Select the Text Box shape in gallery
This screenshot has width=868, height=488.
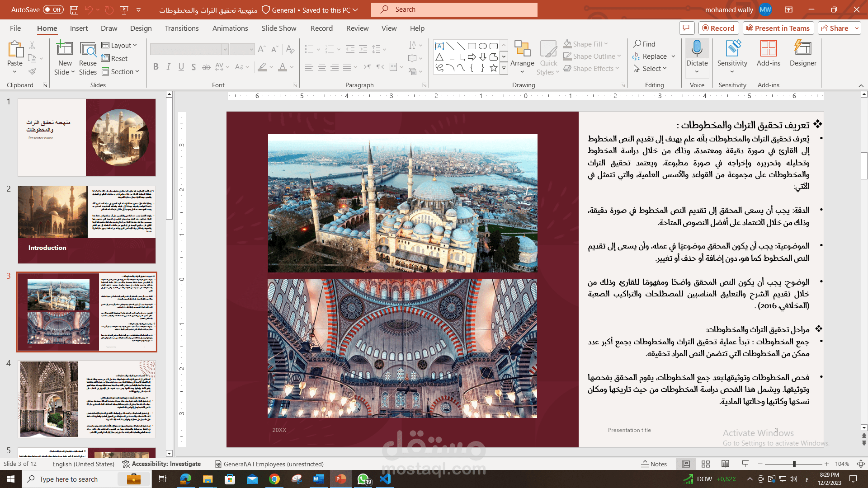tap(439, 46)
